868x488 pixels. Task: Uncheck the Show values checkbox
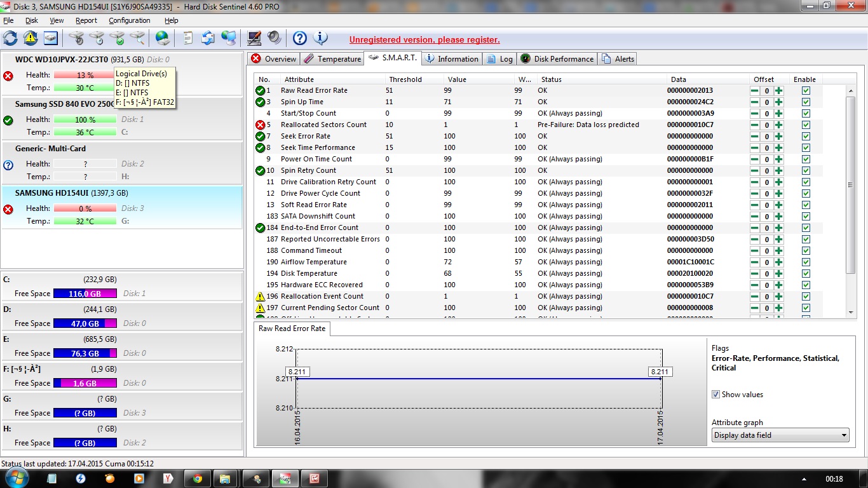tap(716, 395)
